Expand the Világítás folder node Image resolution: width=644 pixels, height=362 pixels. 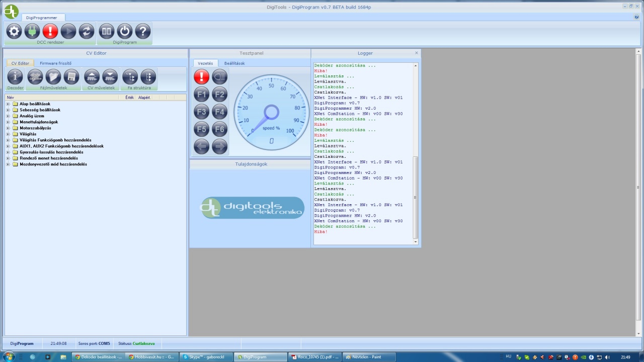(8, 134)
